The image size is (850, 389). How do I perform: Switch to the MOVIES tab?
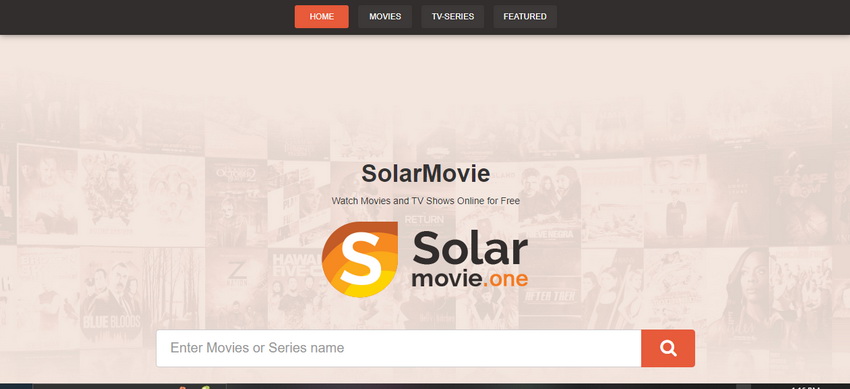point(385,16)
